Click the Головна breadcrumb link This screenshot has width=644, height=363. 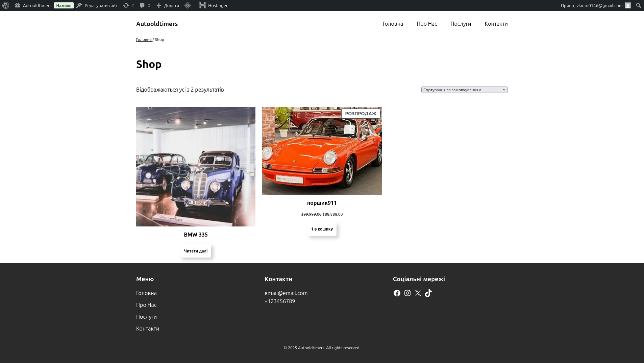tap(144, 40)
